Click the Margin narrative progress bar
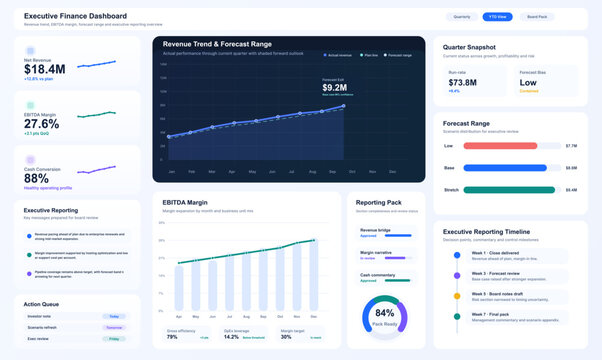 (398, 258)
